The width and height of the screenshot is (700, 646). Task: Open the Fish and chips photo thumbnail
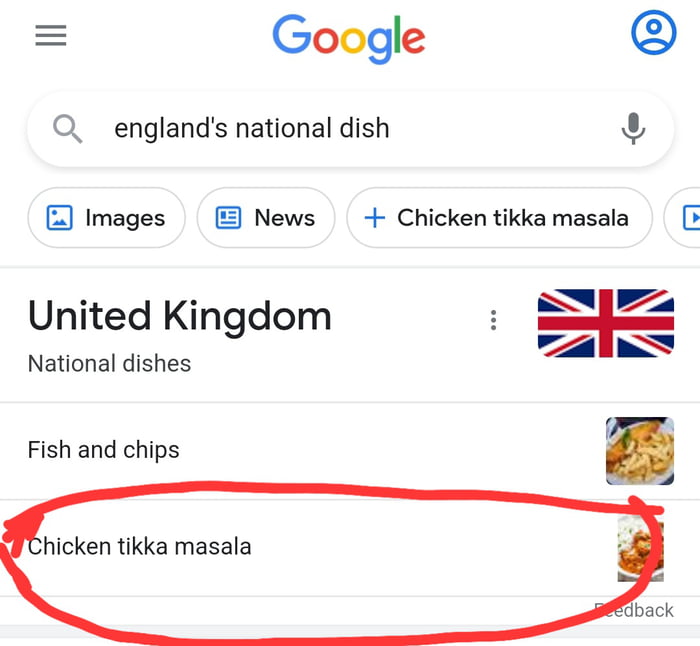(x=639, y=451)
